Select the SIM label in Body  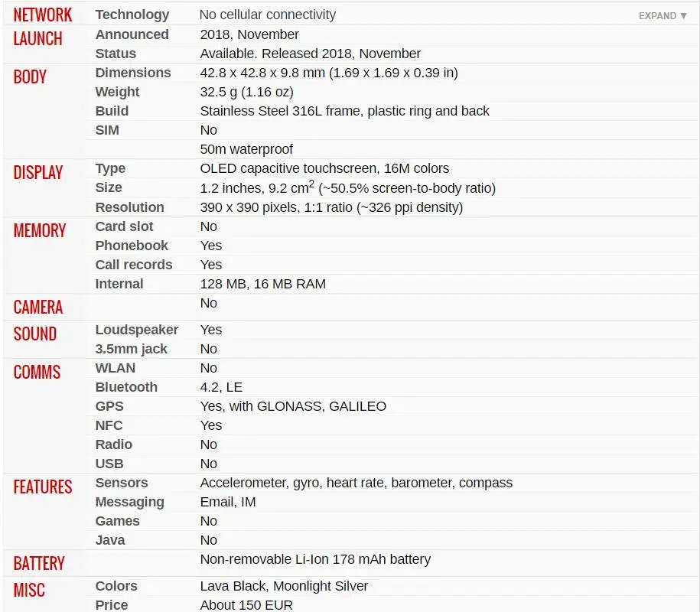coord(107,130)
